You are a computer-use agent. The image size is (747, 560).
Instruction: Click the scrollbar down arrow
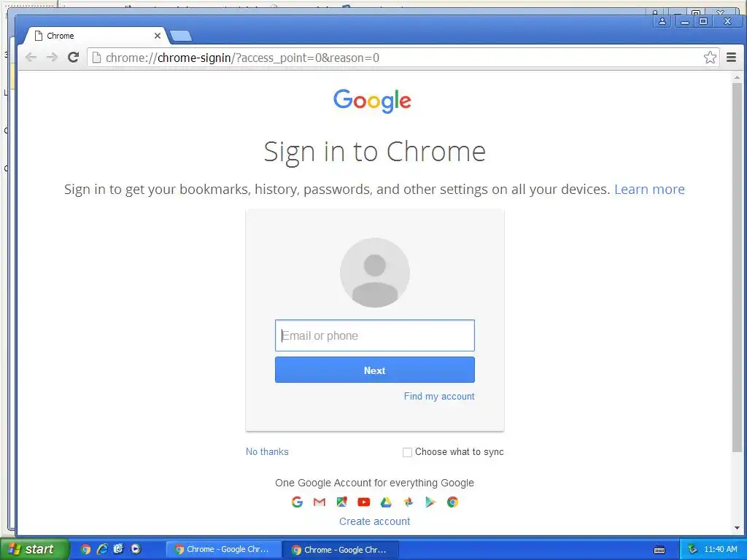coord(737,528)
